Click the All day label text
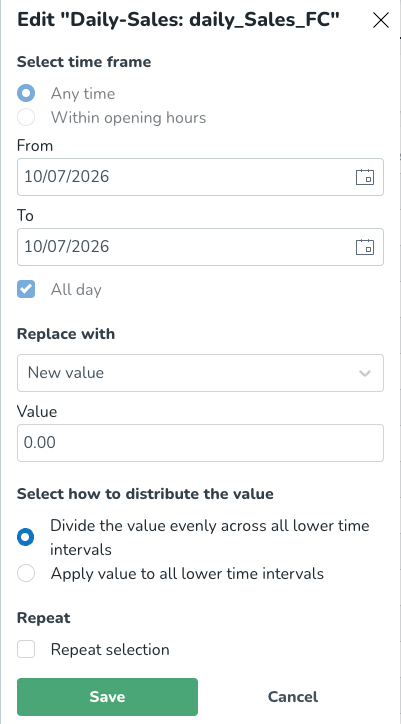This screenshot has height=724, width=401. point(76,290)
